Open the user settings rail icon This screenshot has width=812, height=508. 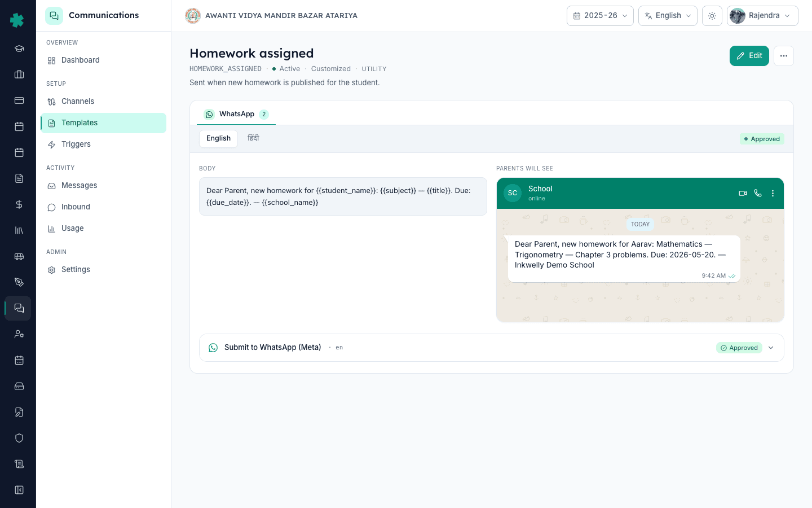pos(19,334)
